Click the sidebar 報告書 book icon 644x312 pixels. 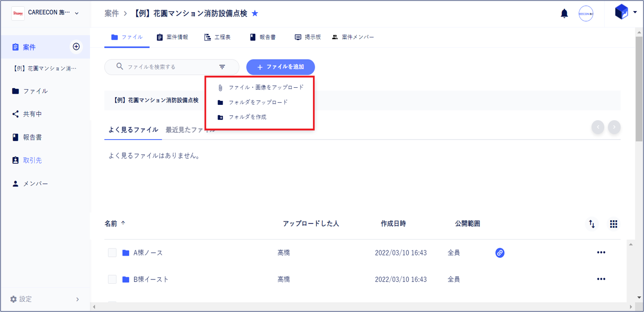[x=15, y=137]
